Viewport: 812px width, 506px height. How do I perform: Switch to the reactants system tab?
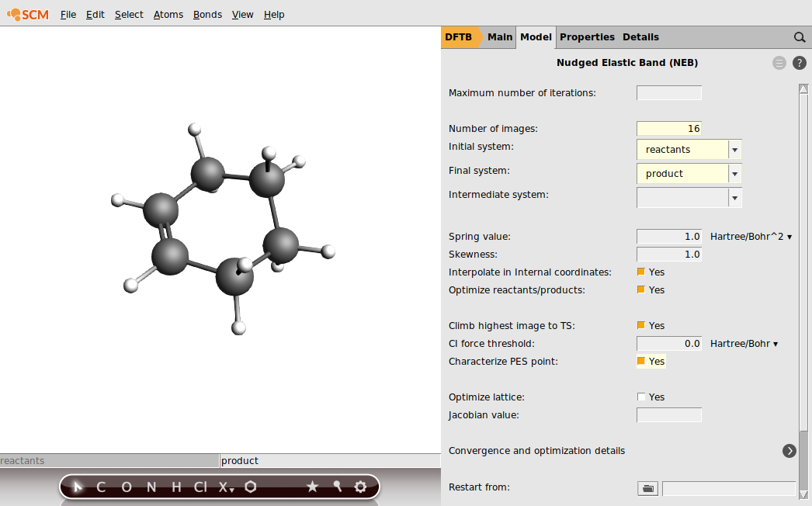(109, 460)
